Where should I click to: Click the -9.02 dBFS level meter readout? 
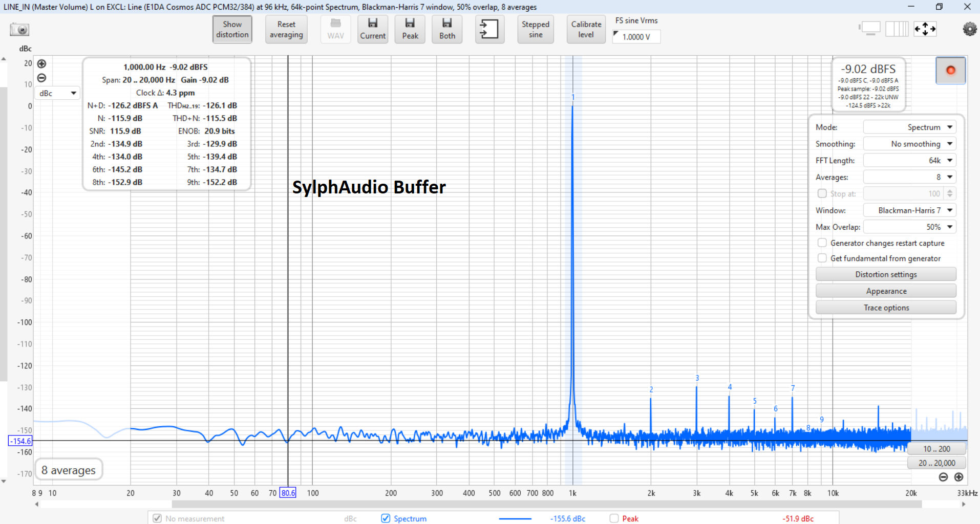(x=868, y=69)
